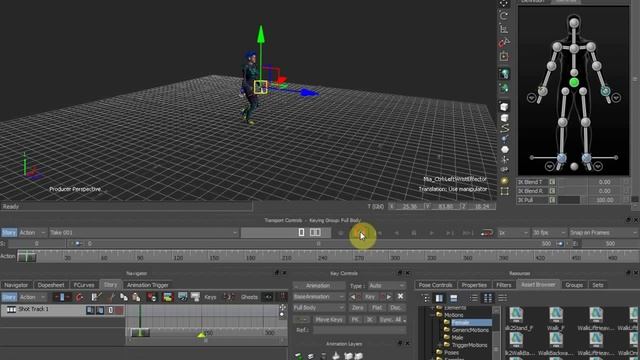Open the FCurves tab
The width and height of the screenshot is (640, 360).
[84, 285]
